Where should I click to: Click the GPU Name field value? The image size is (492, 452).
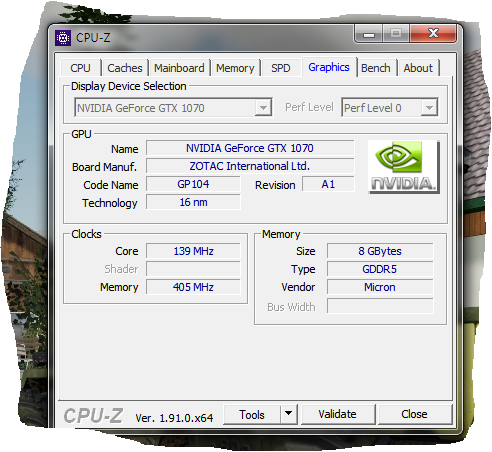[250, 148]
